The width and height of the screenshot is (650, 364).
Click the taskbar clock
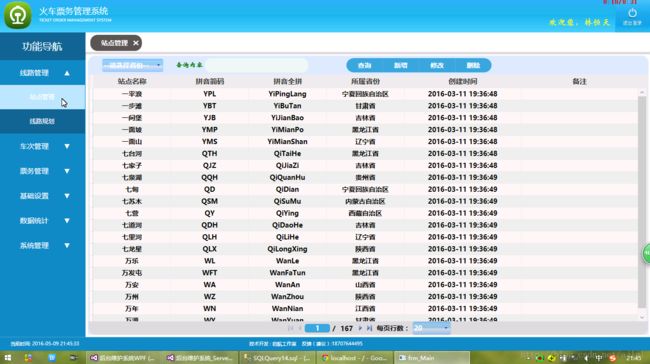click(633, 358)
